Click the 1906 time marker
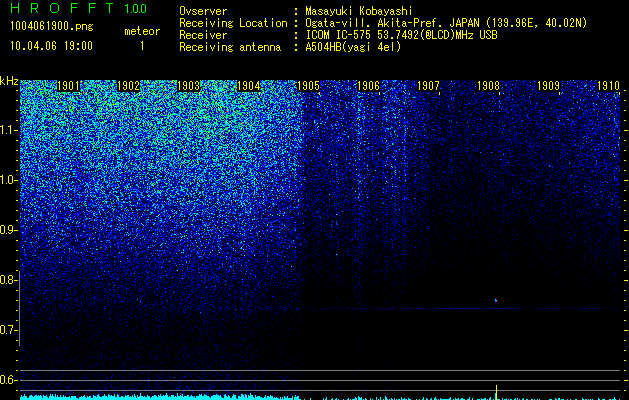629x400 pixels. (368, 86)
